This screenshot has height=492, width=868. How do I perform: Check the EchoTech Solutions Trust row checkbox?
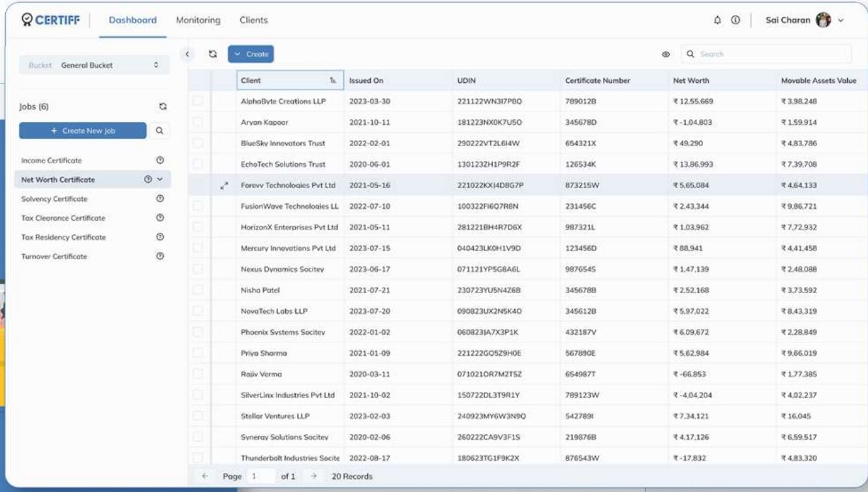[x=198, y=164]
